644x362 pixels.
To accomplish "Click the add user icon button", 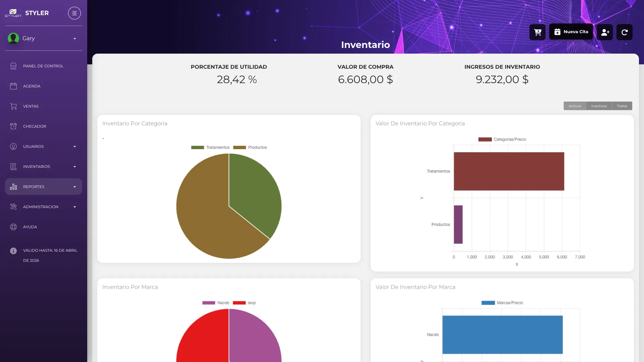I will pos(605,32).
